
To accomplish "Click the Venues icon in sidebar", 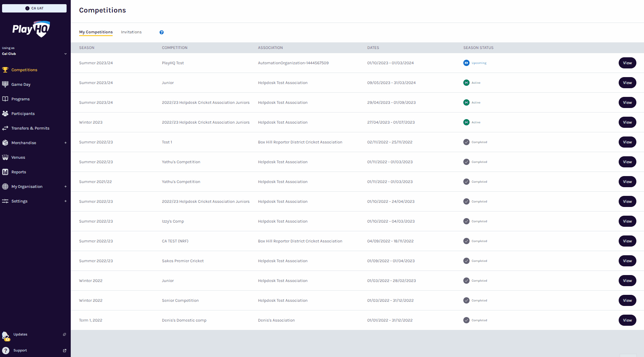I will (x=5, y=157).
